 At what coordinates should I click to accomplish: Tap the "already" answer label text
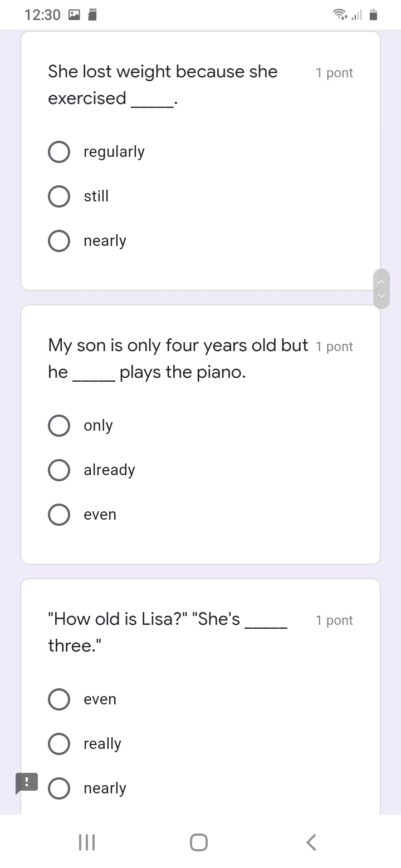pyautogui.click(x=109, y=470)
